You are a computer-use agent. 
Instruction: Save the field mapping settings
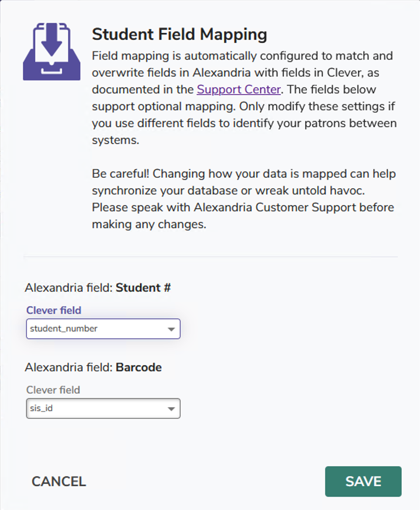pyautogui.click(x=363, y=481)
